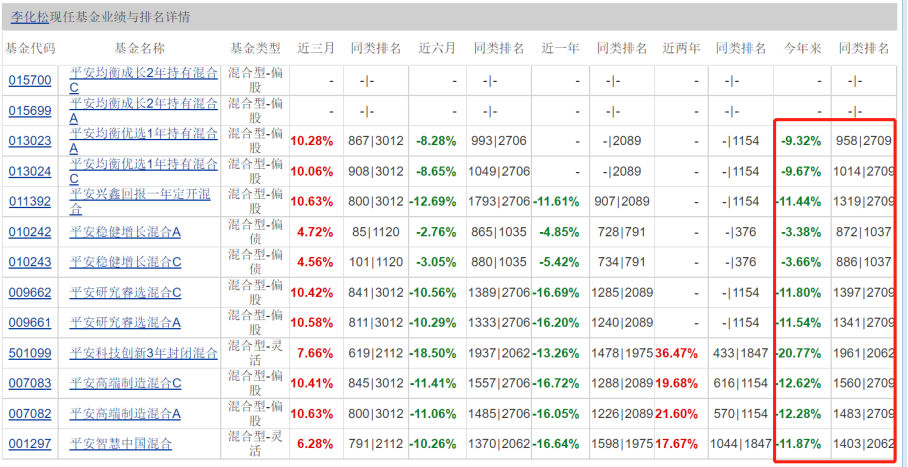
Task: Open fund code 011392
Action: pos(30,202)
